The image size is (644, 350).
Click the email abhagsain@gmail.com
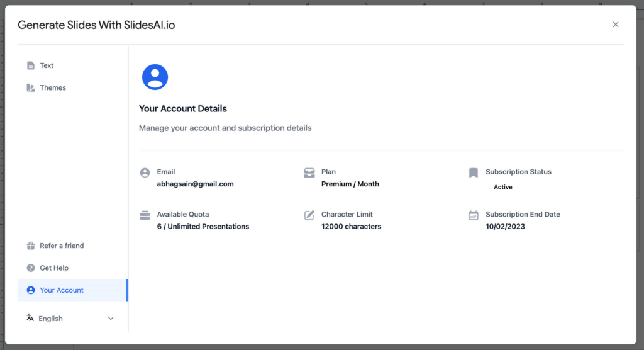click(195, 184)
